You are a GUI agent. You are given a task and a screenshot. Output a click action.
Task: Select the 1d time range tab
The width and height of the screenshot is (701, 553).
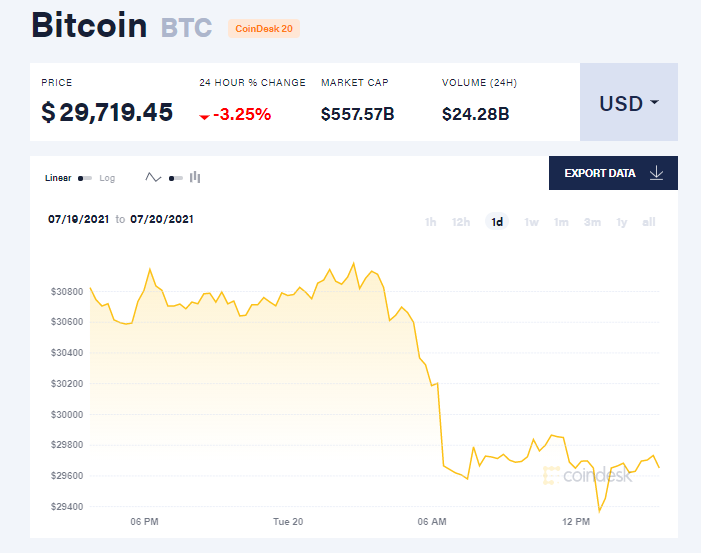(497, 222)
